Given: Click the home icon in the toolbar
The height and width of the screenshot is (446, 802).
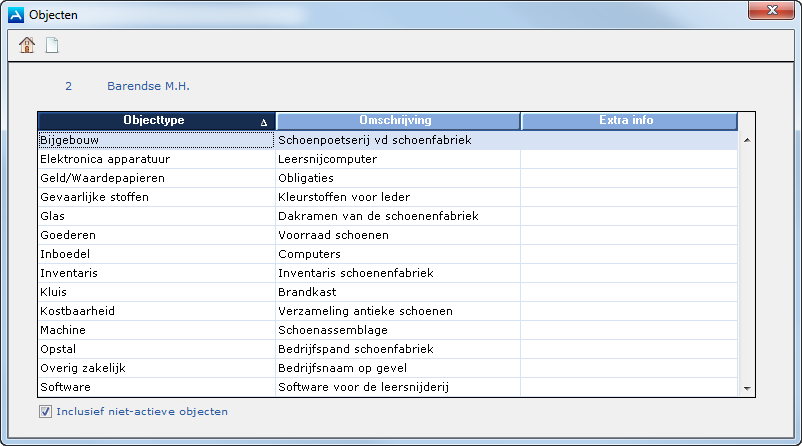Looking at the screenshot, I should coord(27,45).
